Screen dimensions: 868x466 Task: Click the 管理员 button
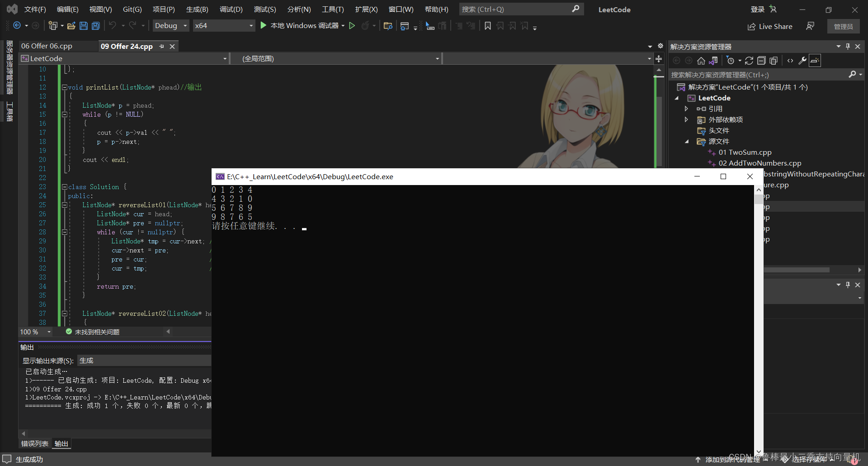[x=844, y=27]
